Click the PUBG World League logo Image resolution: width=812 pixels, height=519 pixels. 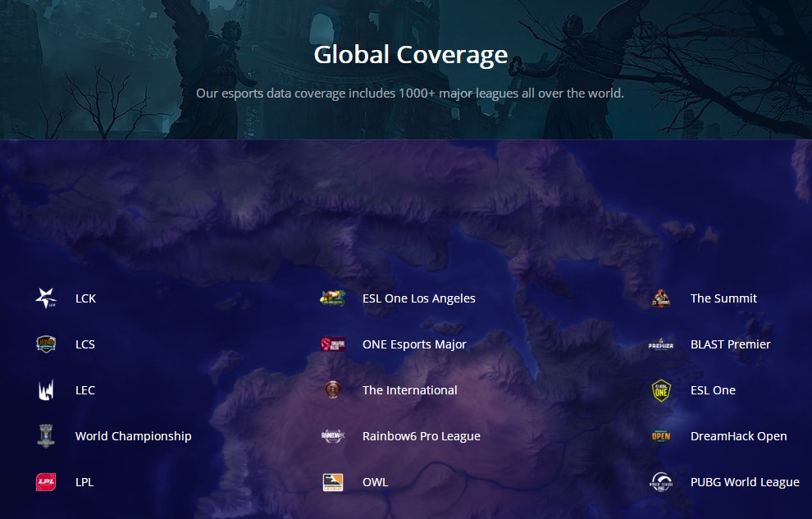point(661,482)
